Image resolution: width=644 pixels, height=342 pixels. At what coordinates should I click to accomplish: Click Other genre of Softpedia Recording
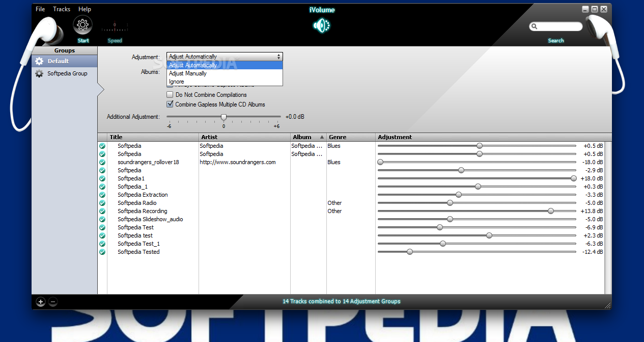pos(334,211)
